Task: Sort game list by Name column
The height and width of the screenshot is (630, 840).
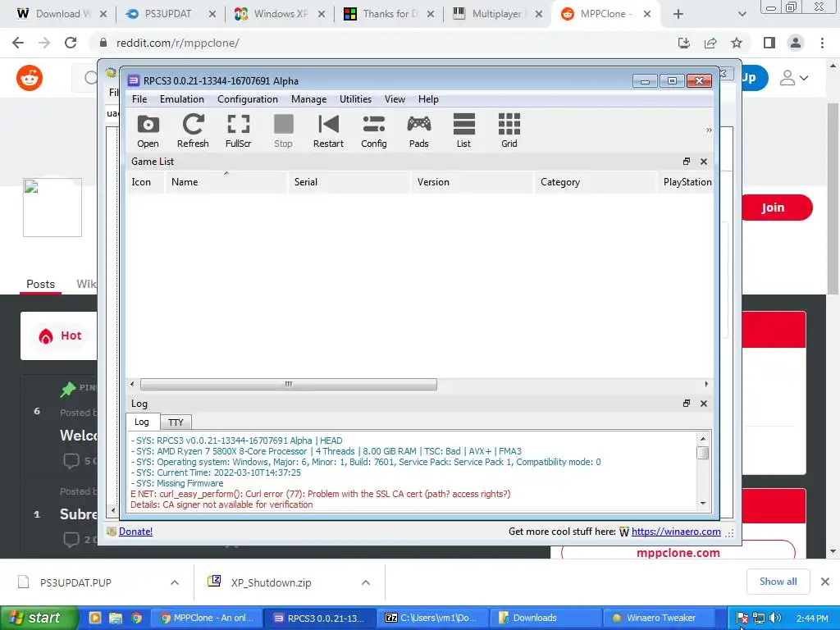Action: (x=226, y=182)
